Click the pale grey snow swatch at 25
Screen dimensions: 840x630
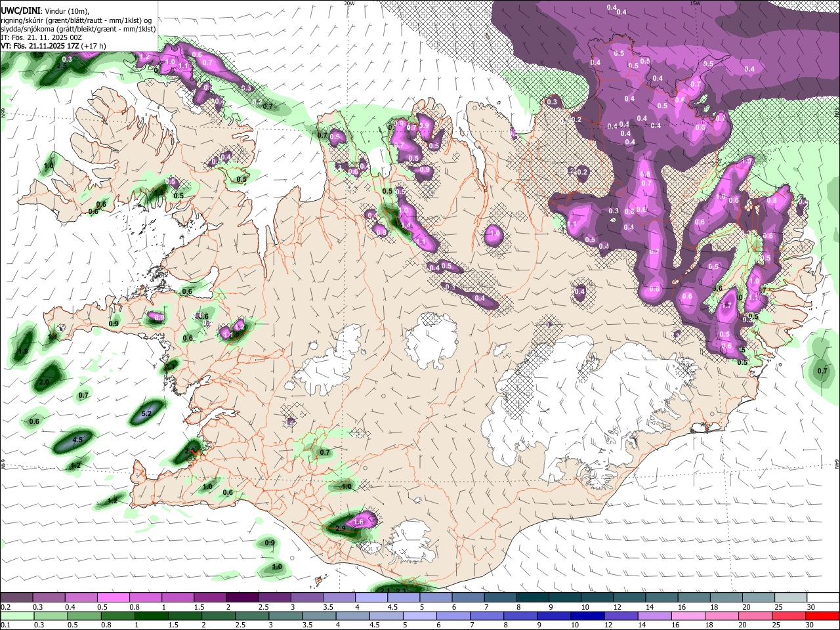(791, 597)
